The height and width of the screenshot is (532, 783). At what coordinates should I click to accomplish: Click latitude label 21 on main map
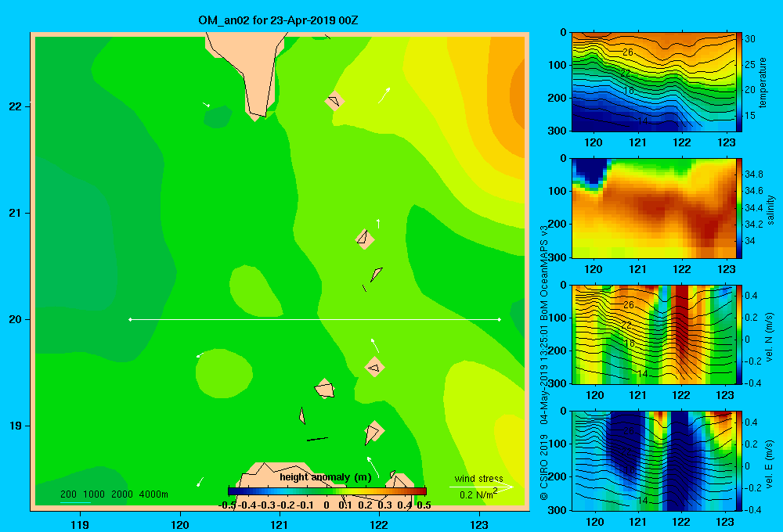click(x=16, y=213)
